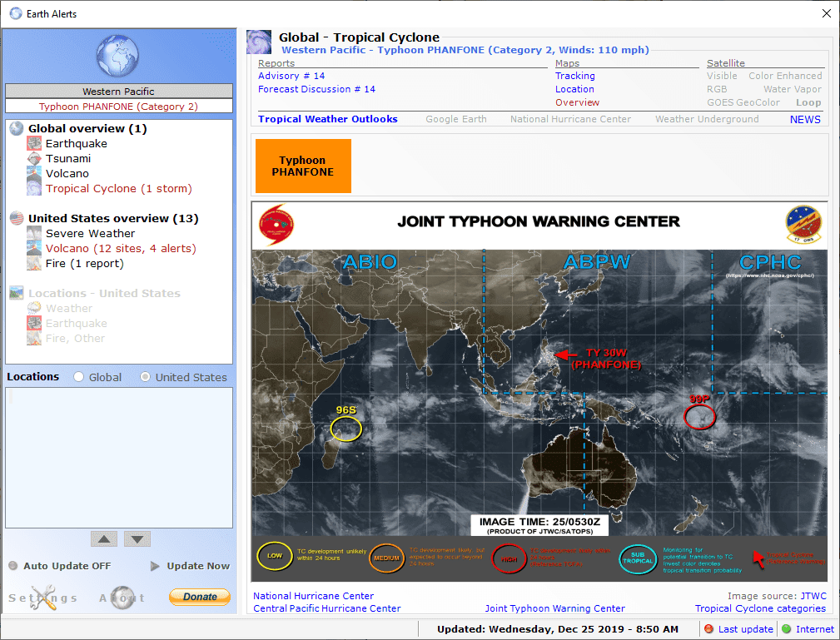
Task: Open the About globe icon
Action: 122,598
